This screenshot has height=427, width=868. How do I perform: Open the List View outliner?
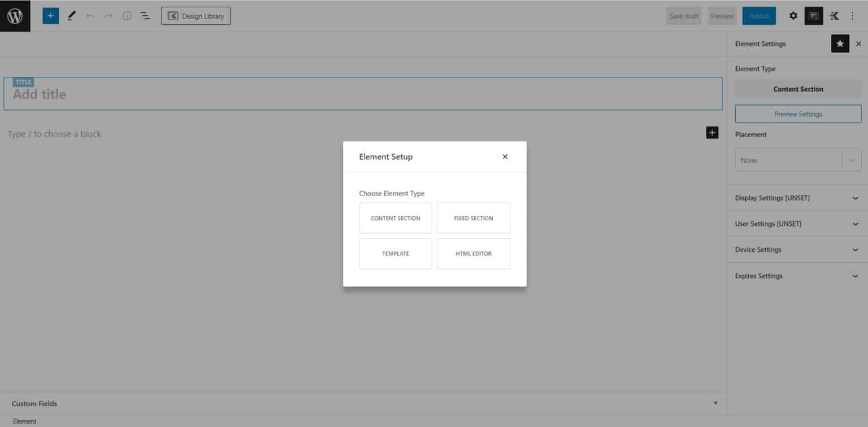tap(145, 16)
